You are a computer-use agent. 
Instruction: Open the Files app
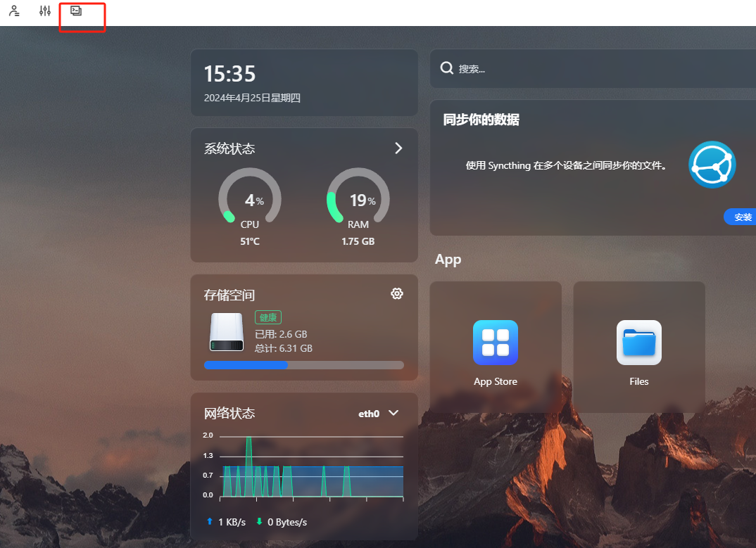638,343
